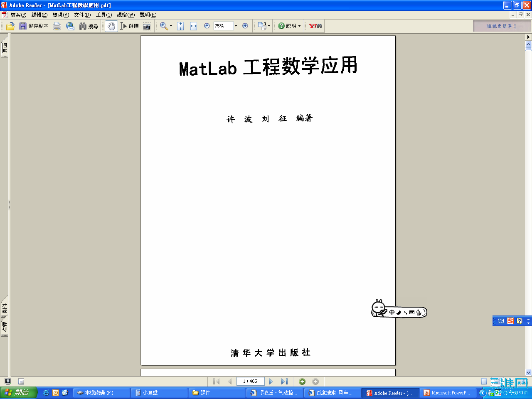Click the vertical scrollbar down arrow
The image size is (532, 399).
pyautogui.click(x=529, y=373)
